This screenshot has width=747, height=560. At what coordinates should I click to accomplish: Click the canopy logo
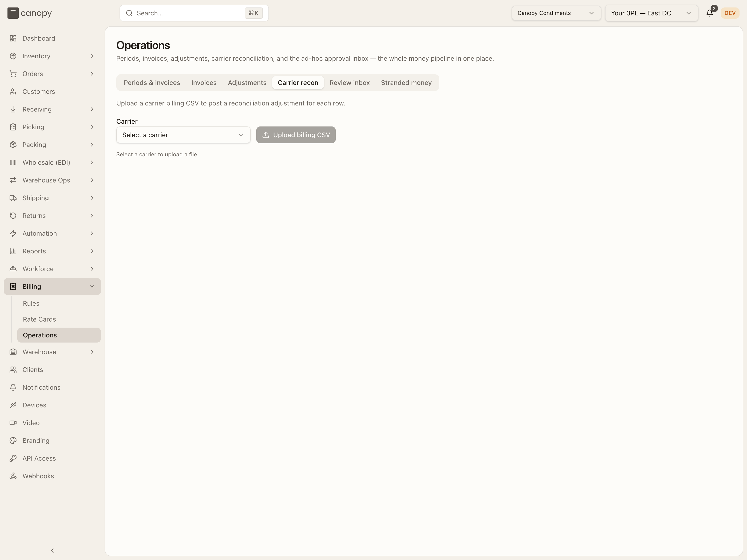(x=30, y=13)
